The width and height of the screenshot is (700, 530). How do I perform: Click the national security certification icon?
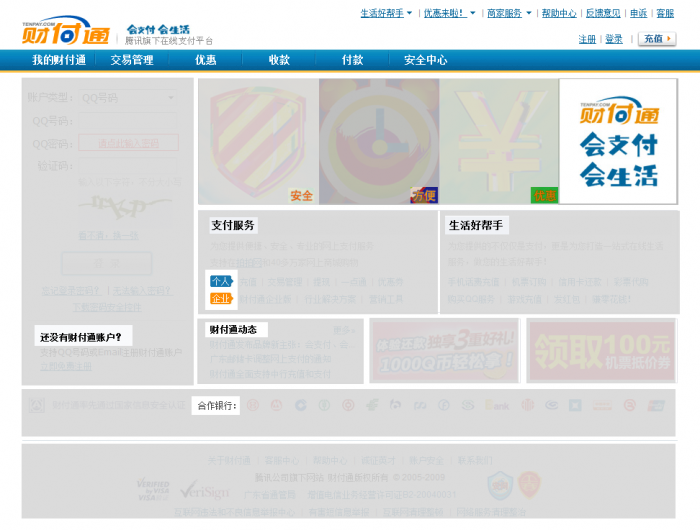coord(37,405)
